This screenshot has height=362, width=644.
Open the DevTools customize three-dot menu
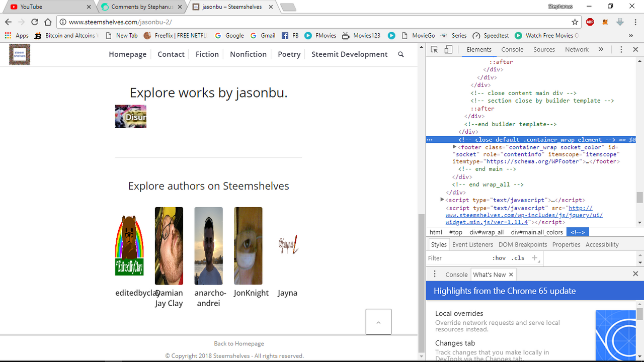(621, 49)
